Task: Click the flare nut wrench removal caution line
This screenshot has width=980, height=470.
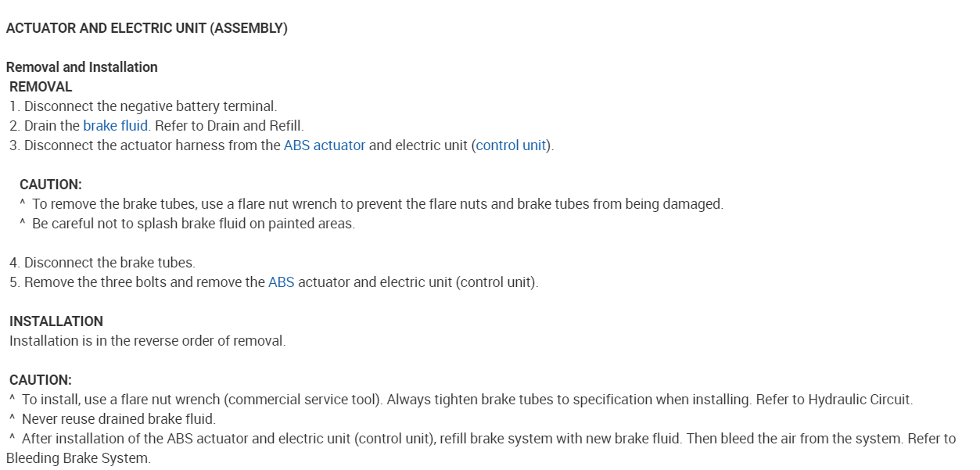Action: point(377,204)
